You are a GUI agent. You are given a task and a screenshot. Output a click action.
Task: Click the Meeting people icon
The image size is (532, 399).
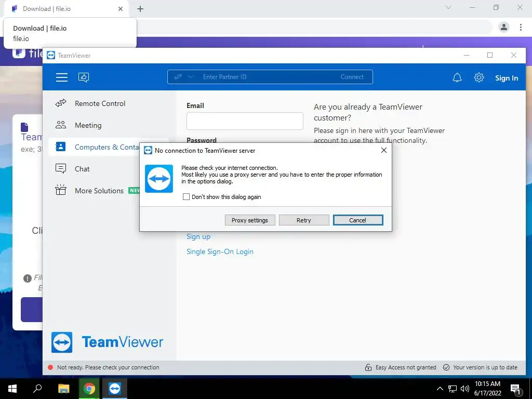pyautogui.click(x=61, y=125)
